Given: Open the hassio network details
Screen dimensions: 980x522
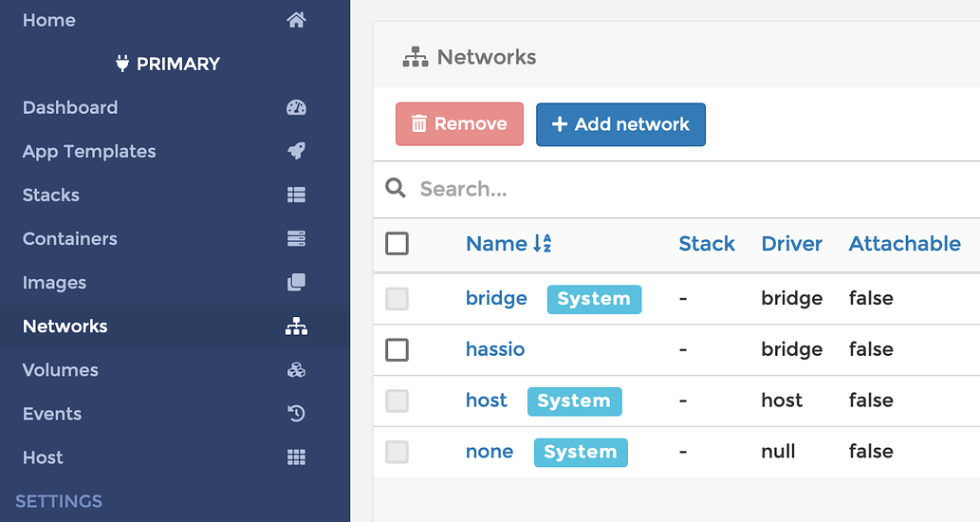Looking at the screenshot, I should coord(495,349).
